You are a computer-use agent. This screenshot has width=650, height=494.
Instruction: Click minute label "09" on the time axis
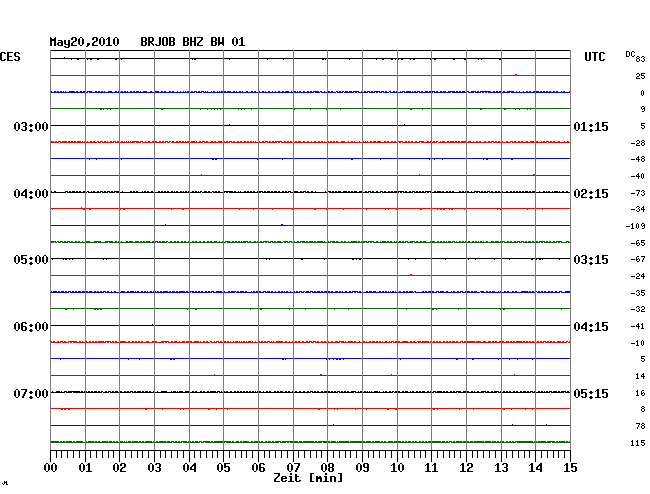tap(362, 468)
